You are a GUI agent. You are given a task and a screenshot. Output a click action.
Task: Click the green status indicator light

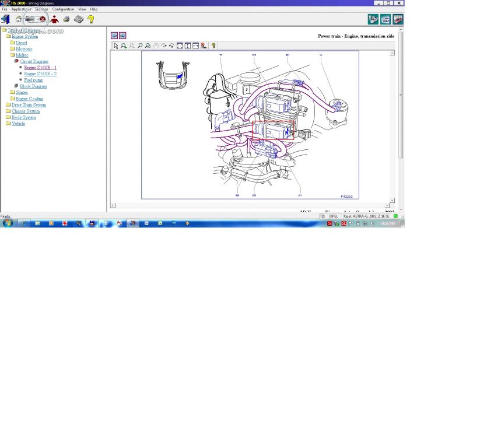click(x=395, y=216)
